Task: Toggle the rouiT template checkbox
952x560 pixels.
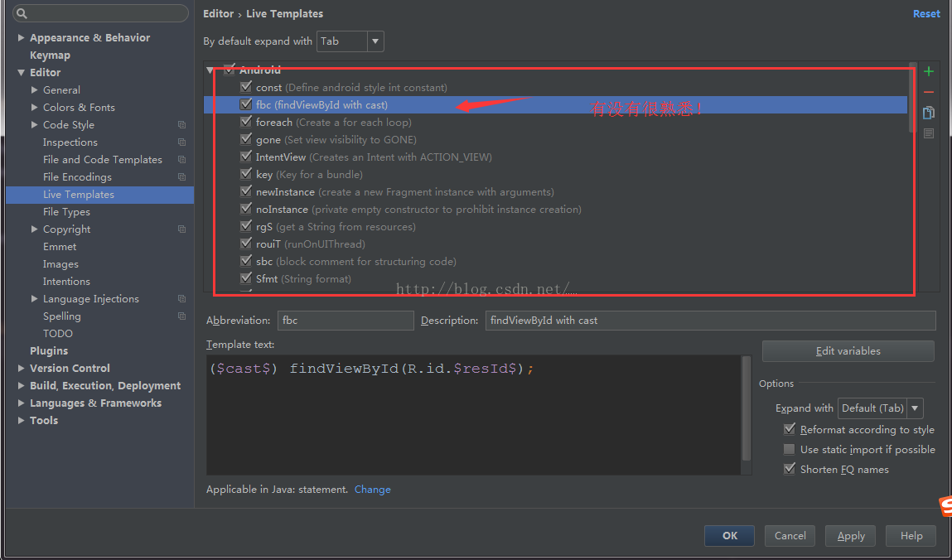Action: point(246,244)
